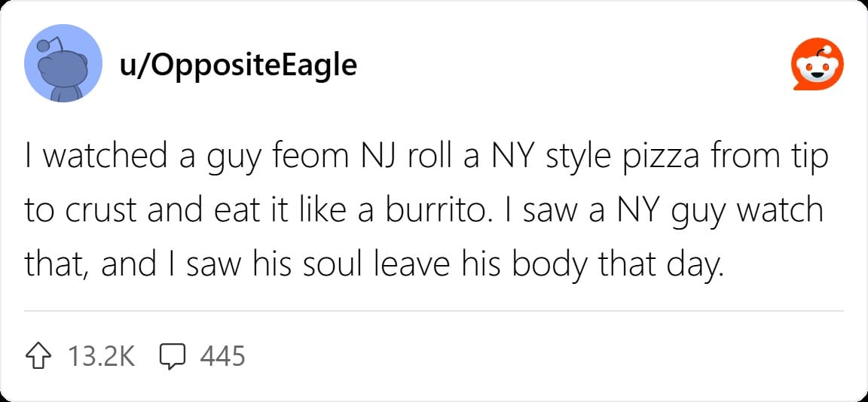Click the blue Snoo user avatar
This screenshot has height=402, width=868.
tap(63, 63)
